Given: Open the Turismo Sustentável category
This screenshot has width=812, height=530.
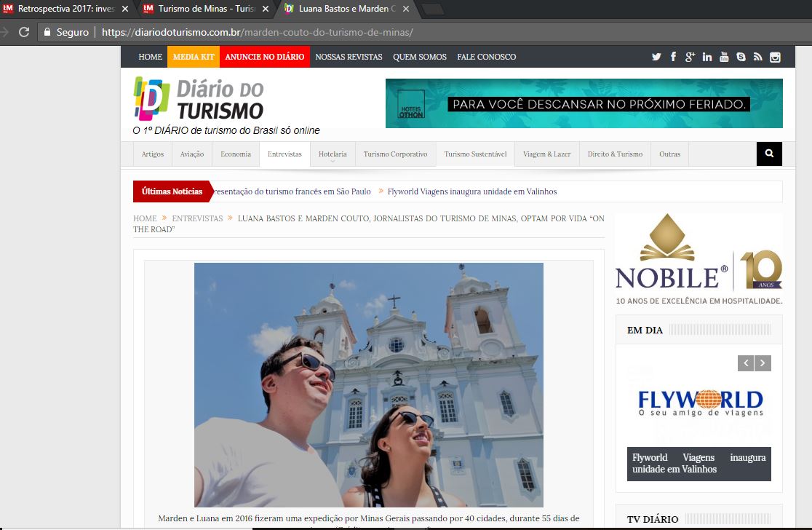Looking at the screenshot, I should point(475,154).
